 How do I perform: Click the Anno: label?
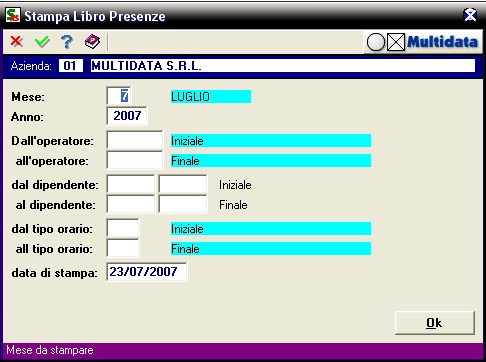coord(27,117)
